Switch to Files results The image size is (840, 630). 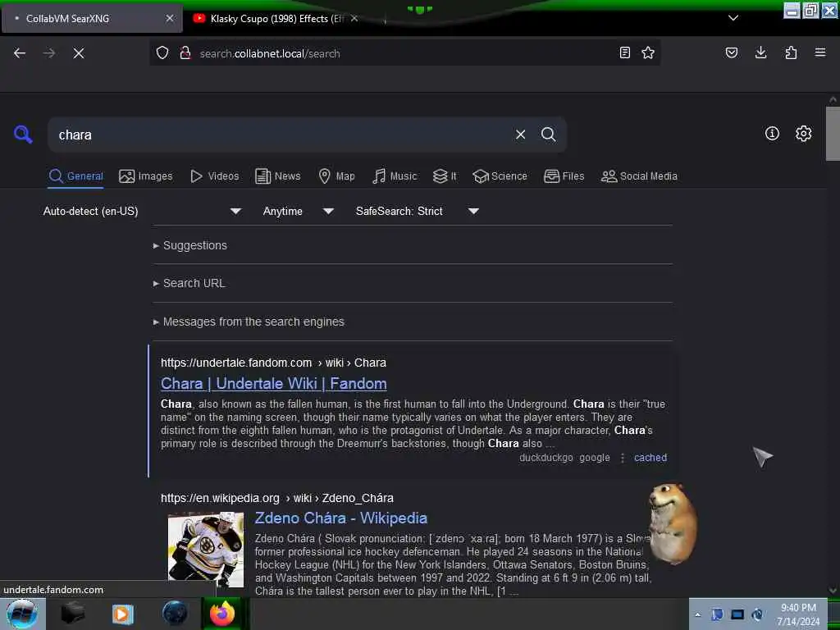564,176
